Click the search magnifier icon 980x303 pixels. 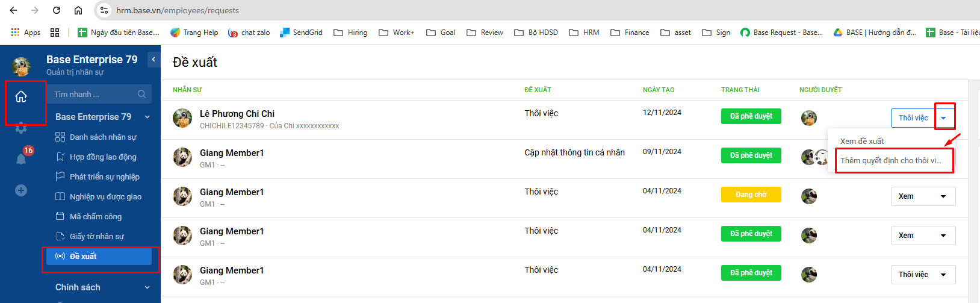142,94
